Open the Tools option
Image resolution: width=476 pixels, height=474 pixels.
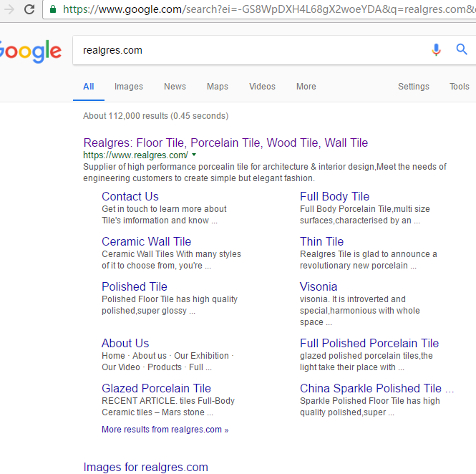[460, 87]
